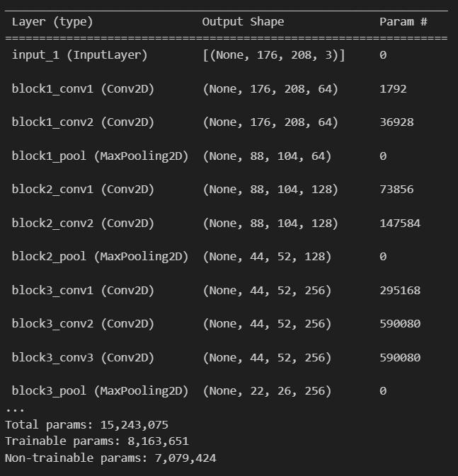Click the block2_conv2 param count 147584
The image size is (458, 476).
coord(399,224)
